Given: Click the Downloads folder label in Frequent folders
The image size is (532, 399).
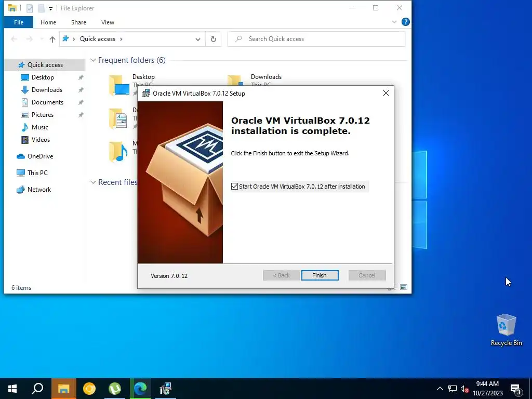Looking at the screenshot, I should [x=266, y=77].
